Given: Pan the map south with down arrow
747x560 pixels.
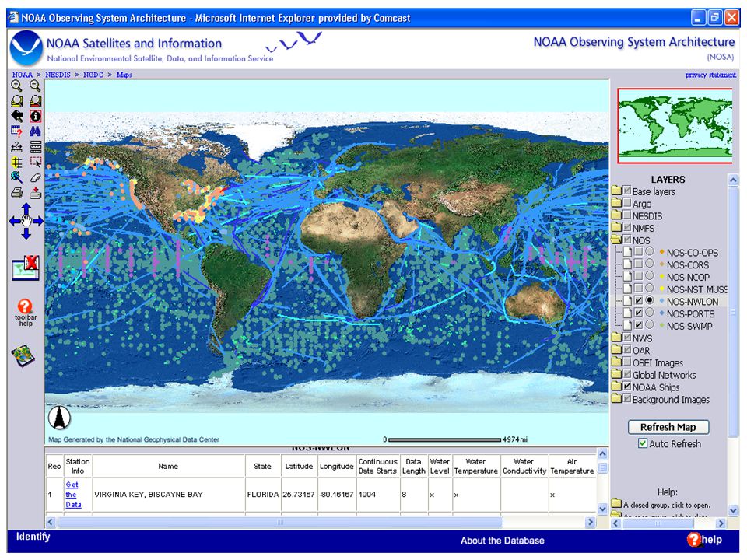Looking at the screenshot, I should tap(26, 234).
